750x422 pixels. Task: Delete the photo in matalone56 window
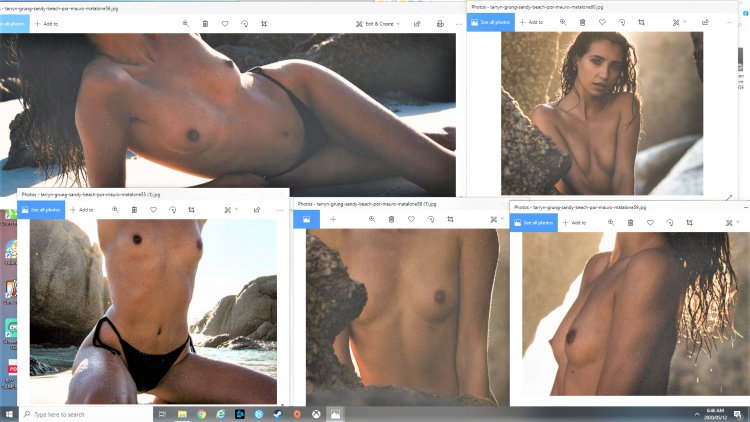coord(205,23)
